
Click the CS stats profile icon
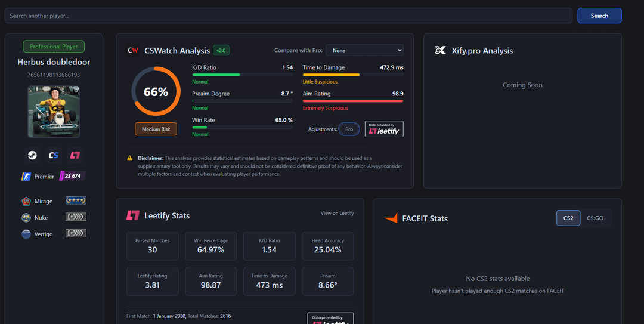[x=54, y=155]
